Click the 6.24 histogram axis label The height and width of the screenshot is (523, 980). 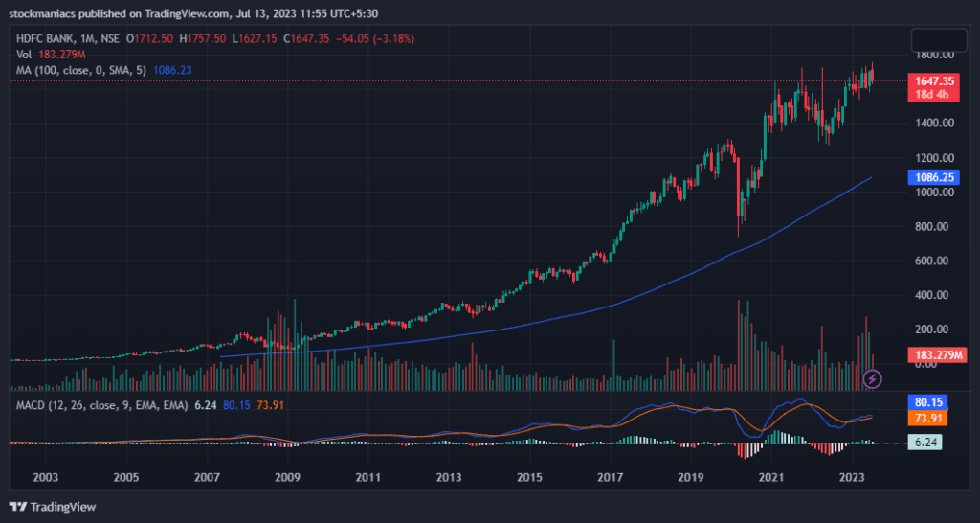[927, 443]
